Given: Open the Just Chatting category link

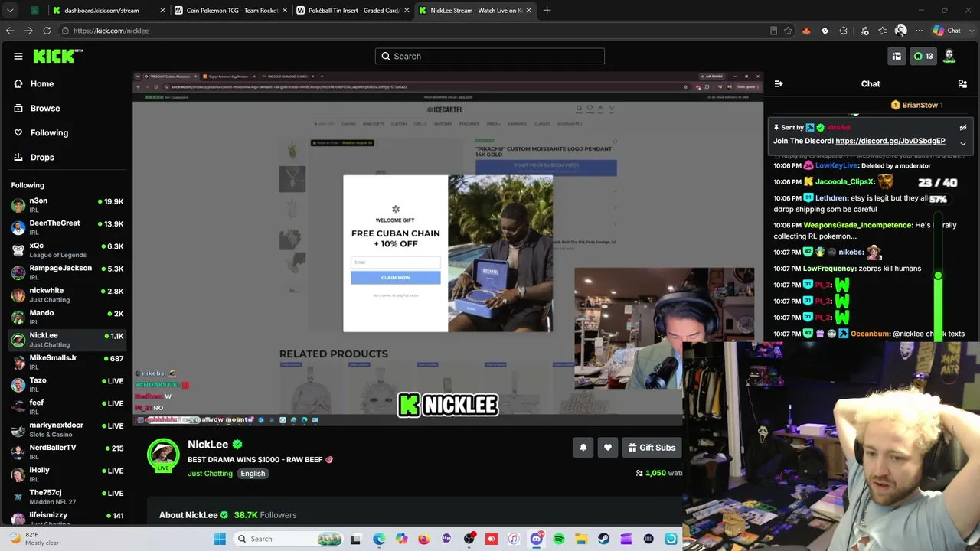Looking at the screenshot, I should click(x=210, y=474).
